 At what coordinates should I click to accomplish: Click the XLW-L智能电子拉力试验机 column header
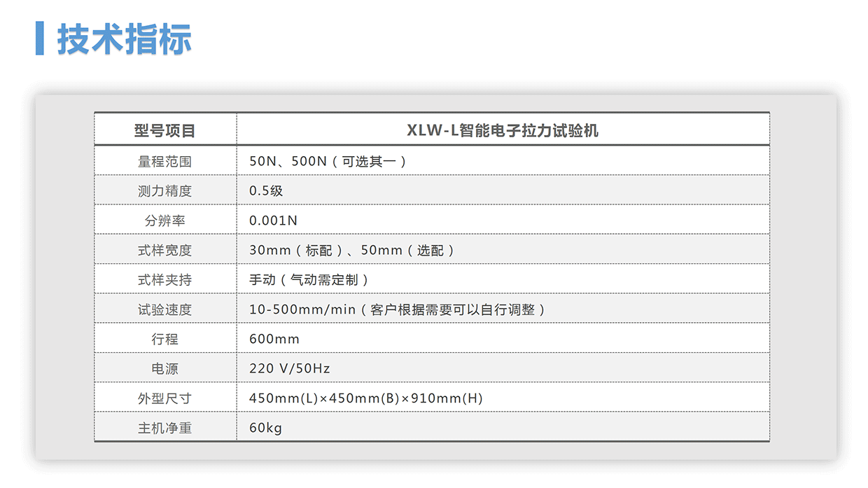[503, 131]
